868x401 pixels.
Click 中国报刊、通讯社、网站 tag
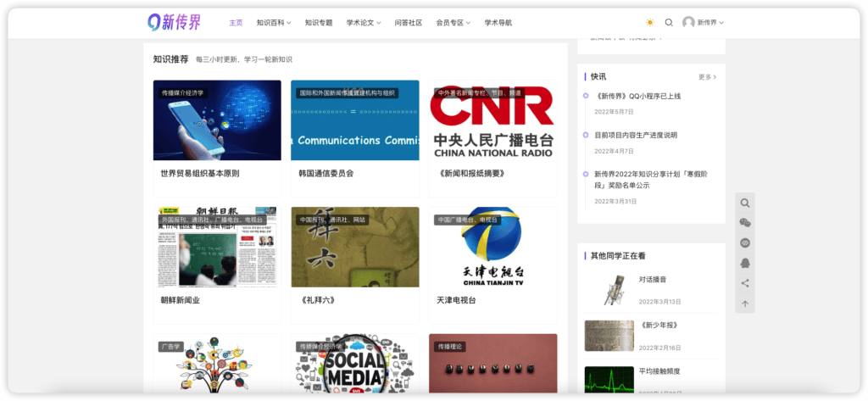pos(332,220)
